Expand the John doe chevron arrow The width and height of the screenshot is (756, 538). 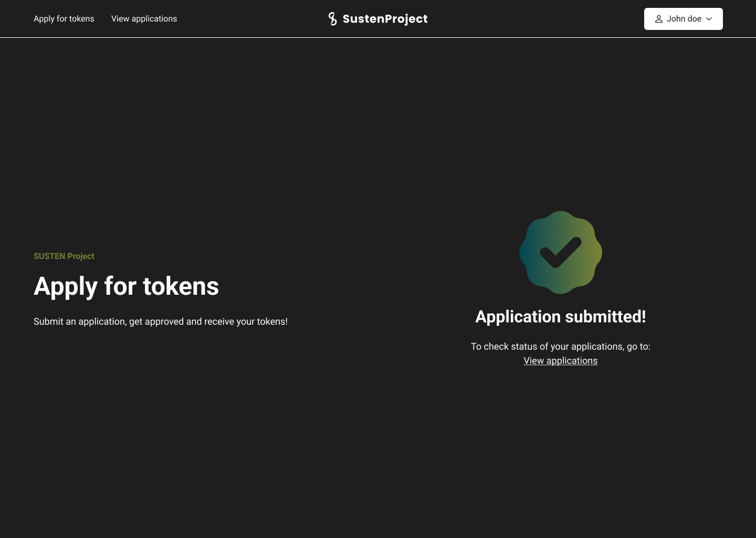pos(709,19)
